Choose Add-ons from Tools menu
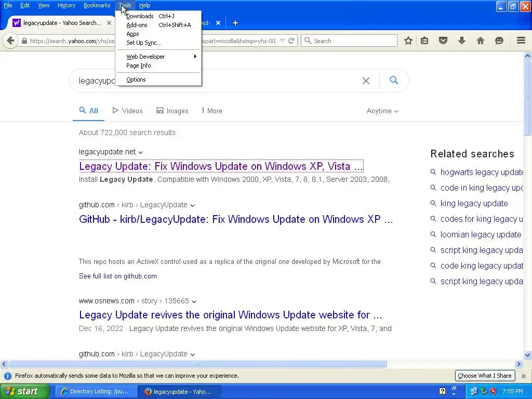 pos(158,25)
